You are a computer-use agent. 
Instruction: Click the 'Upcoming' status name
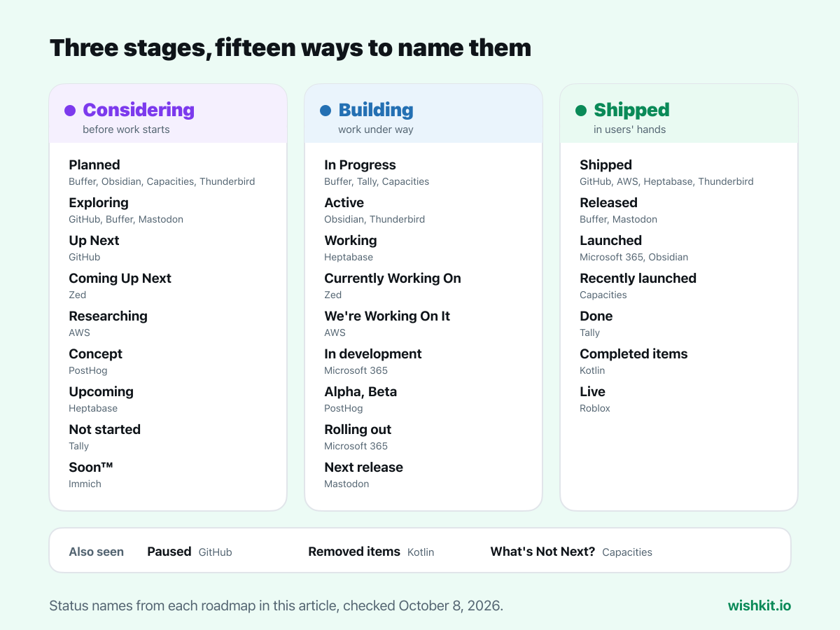[101, 392]
